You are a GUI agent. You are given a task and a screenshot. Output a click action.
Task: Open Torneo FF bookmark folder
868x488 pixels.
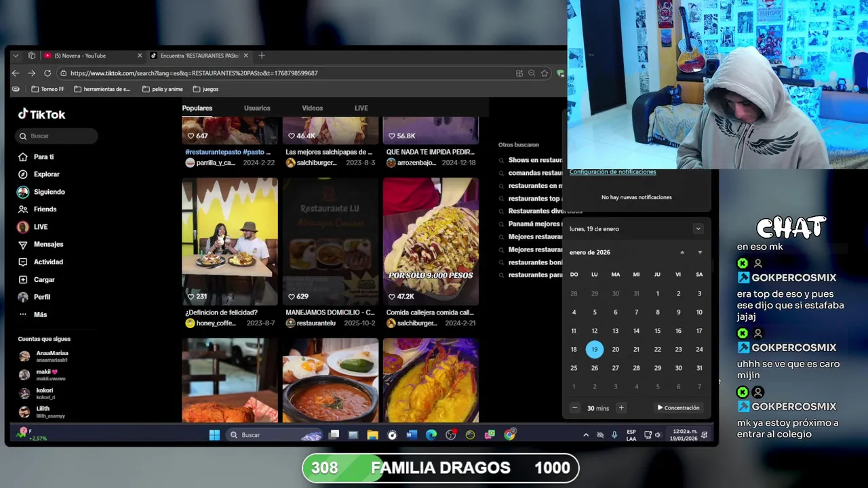tap(47, 89)
